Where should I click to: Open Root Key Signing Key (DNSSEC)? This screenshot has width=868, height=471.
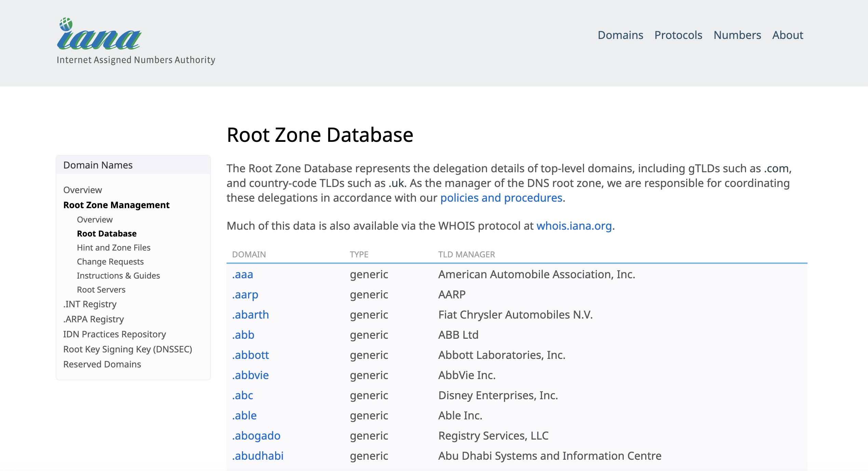128,349
